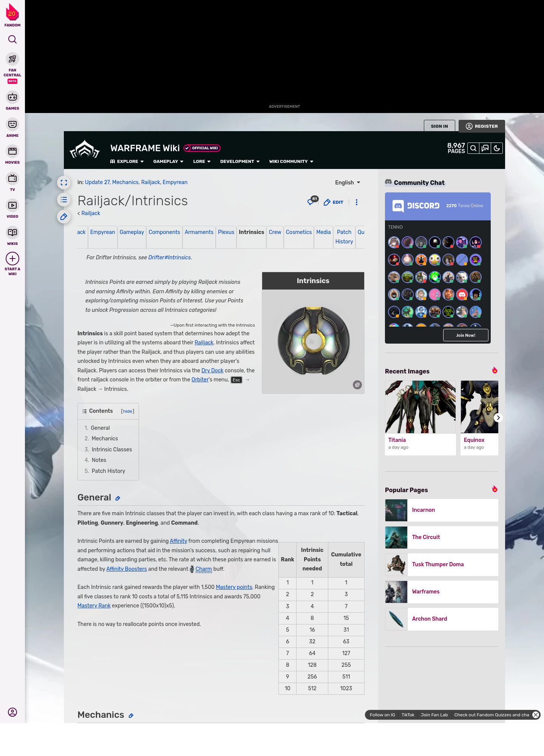Open the 81 comments bubble

pyautogui.click(x=312, y=201)
